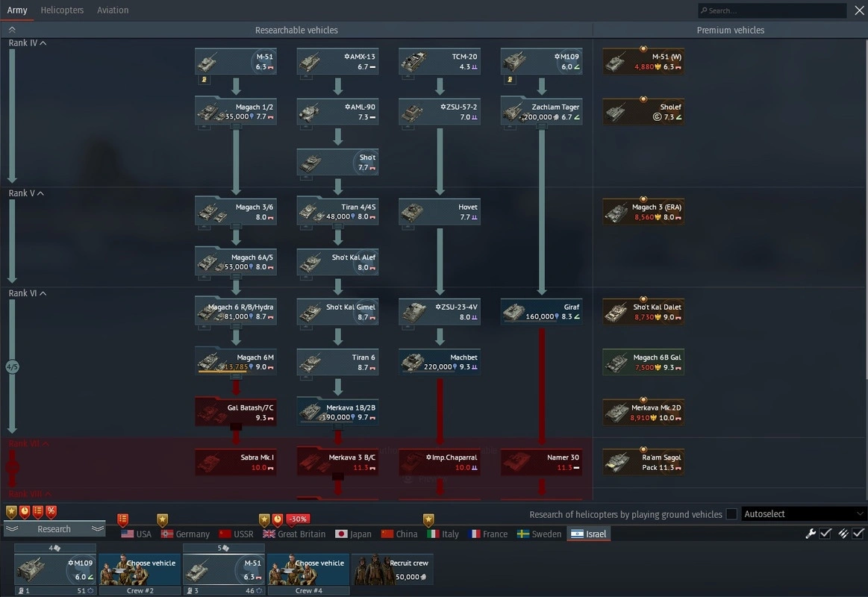Image resolution: width=868 pixels, height=597 pixels.
Task: Click the Merkava Mk.2D premium tank icon
Action: pos(643,412)
